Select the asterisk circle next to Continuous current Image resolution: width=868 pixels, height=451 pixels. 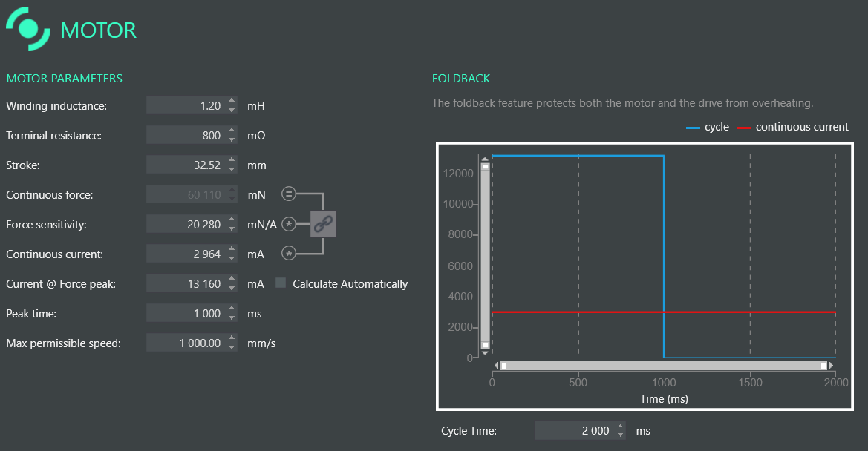(x=288, y=254)
